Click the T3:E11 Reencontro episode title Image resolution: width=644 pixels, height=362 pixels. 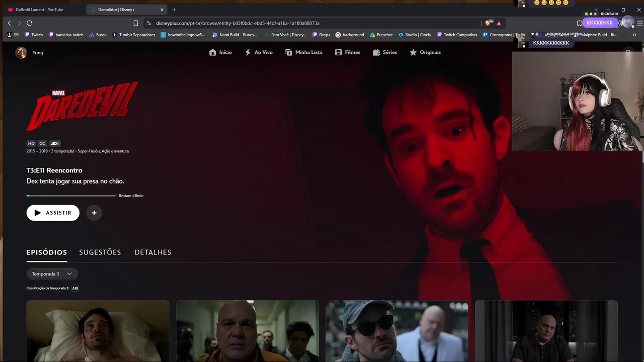[54, 170]
